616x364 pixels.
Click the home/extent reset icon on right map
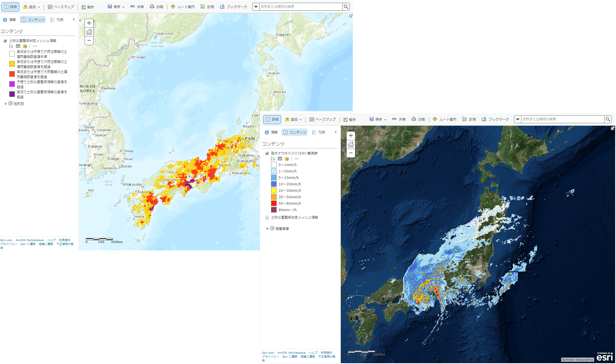pyautogui.click(x=351, y=145)
